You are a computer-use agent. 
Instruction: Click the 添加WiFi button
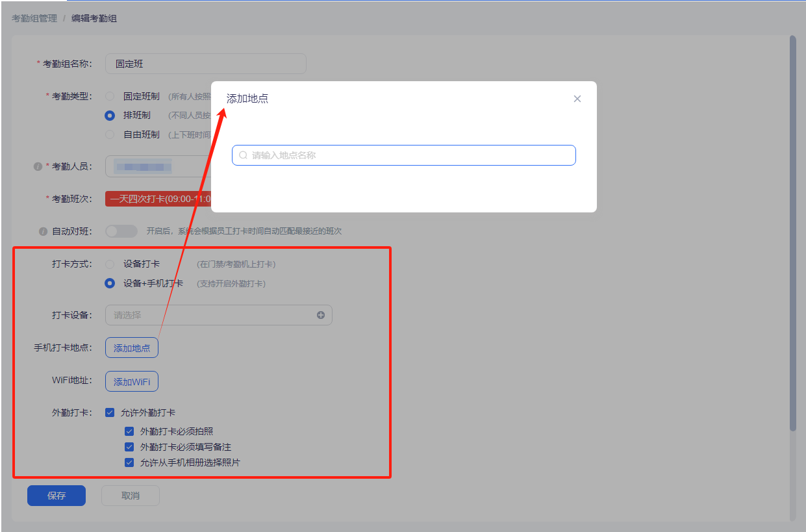tap(132, 382)
